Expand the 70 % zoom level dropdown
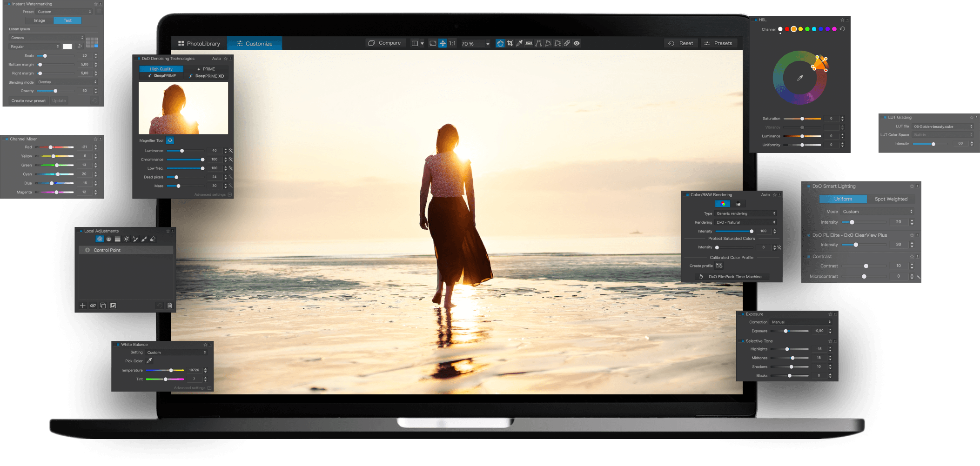 point(487,44)
